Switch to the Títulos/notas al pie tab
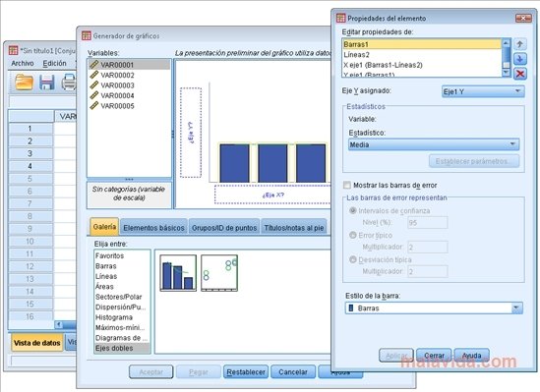The width and height of the screenshot is (540, 392). click(294, 228)
